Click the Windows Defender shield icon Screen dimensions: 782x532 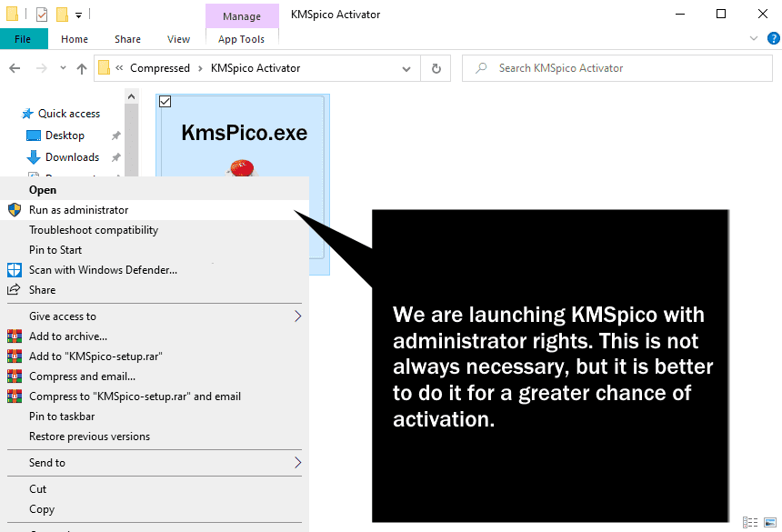[x=15, y=270]
